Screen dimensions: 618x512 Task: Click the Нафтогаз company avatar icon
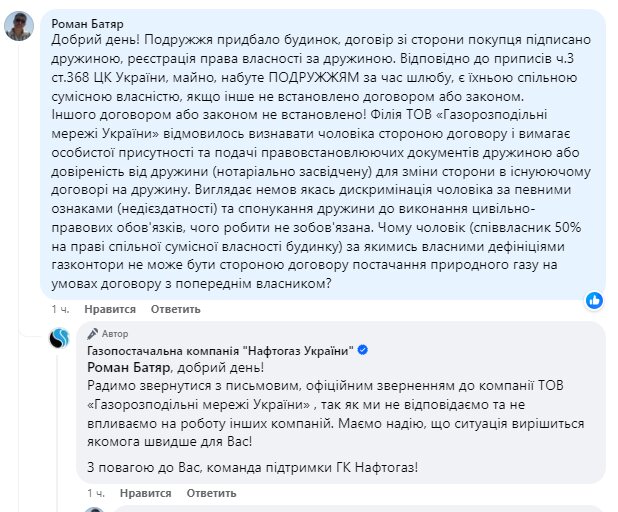pyautogui.click(x=59, y=339)
